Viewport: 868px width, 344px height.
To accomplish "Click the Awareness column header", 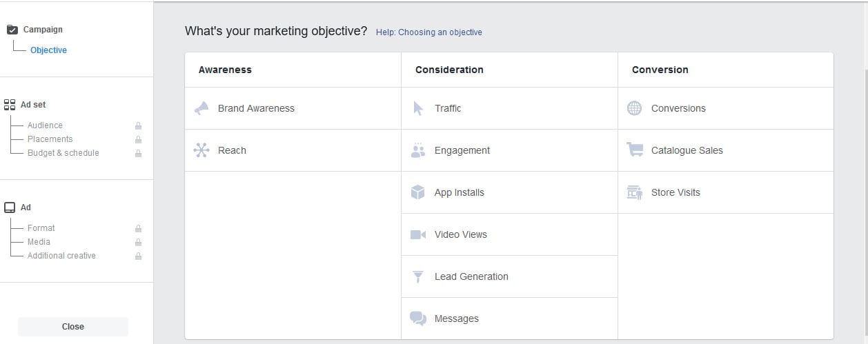I will [x=225, y=70].
